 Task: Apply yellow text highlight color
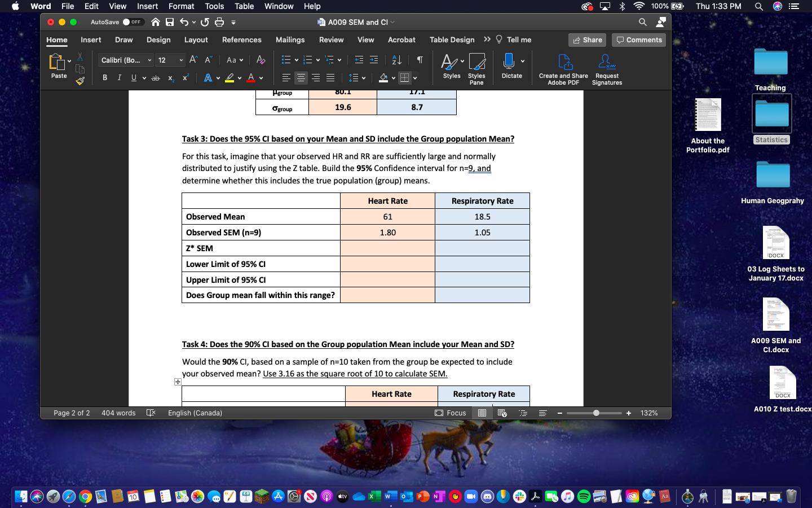[x=229, y=78]
